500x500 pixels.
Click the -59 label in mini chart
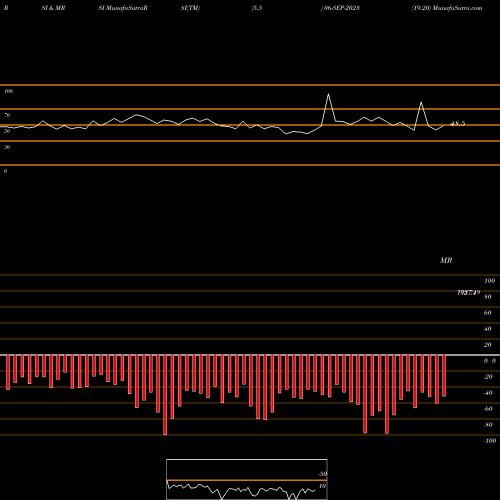pos(323,474)
